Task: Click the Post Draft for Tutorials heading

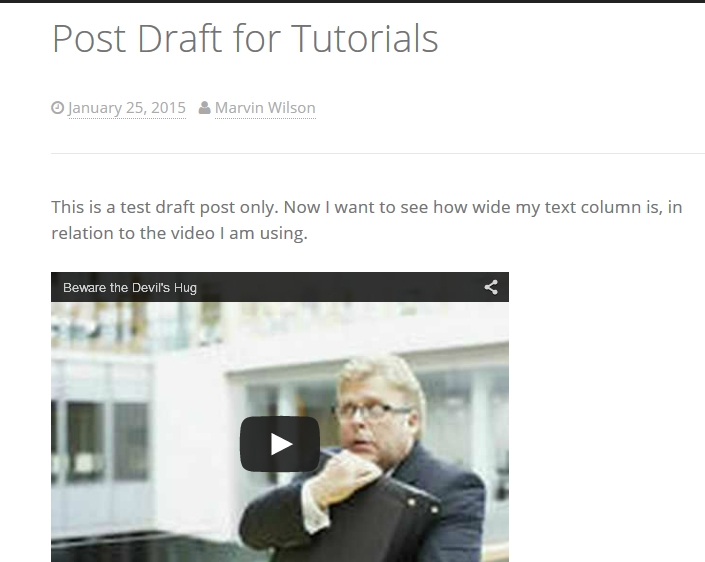Action: click(245, 38)
